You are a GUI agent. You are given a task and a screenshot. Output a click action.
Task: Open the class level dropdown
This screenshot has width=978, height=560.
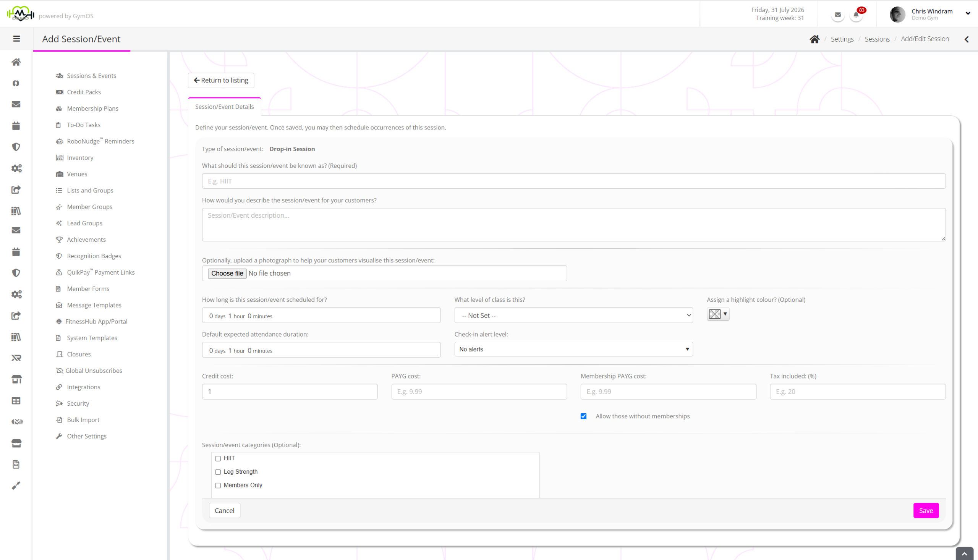pos(573,316)
